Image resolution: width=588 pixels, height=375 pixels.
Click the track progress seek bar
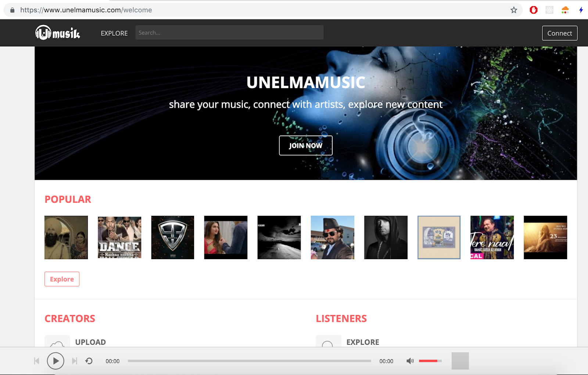click(x=250, y=361)
